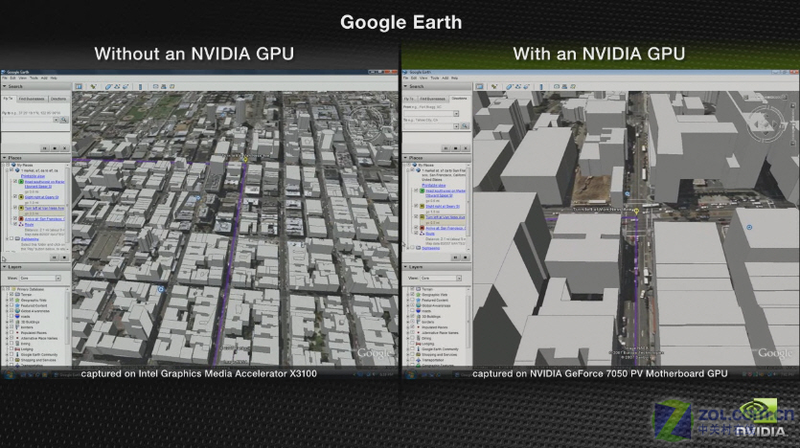
Task: Collapse Search panel in right window
Action: point(406,86)
